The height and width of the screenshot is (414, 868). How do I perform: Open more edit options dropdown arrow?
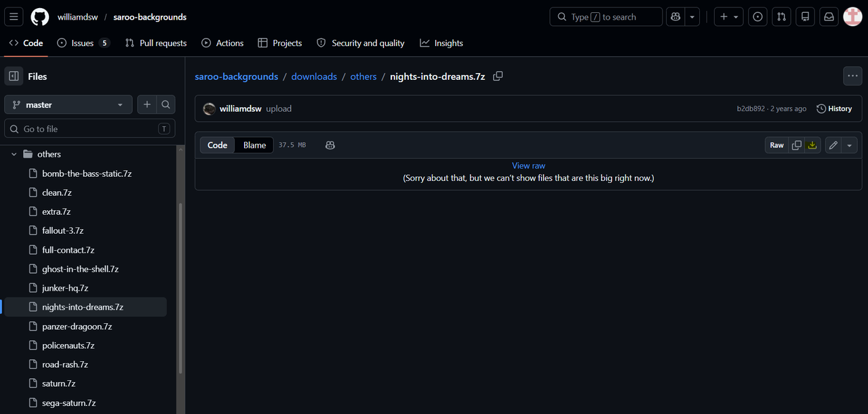[850, 145]
